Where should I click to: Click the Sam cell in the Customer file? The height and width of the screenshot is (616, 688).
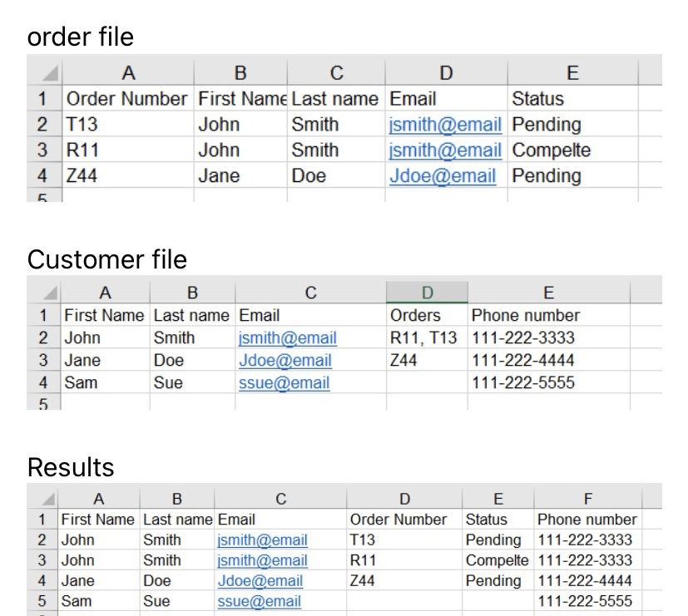[x=104, y=382]
